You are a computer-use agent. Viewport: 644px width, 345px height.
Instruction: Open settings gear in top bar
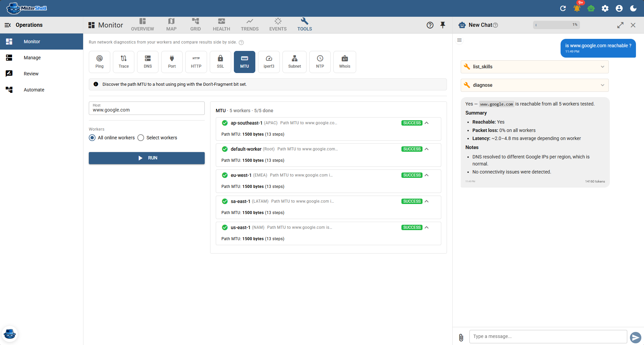tap(605, 8)
